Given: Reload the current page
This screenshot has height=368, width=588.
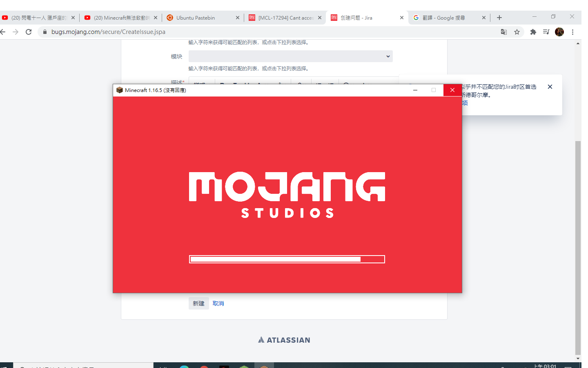Looking at the screenshot, I should click(x=29, y=32).
